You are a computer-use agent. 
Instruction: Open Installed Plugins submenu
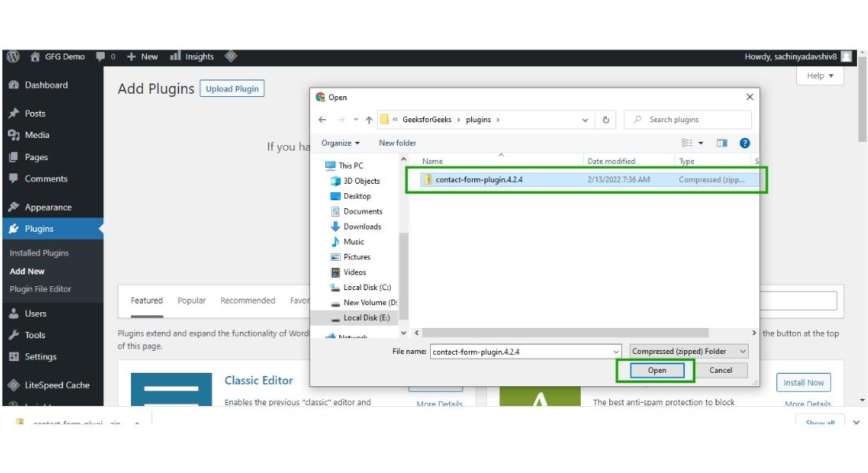pos(39,253)
